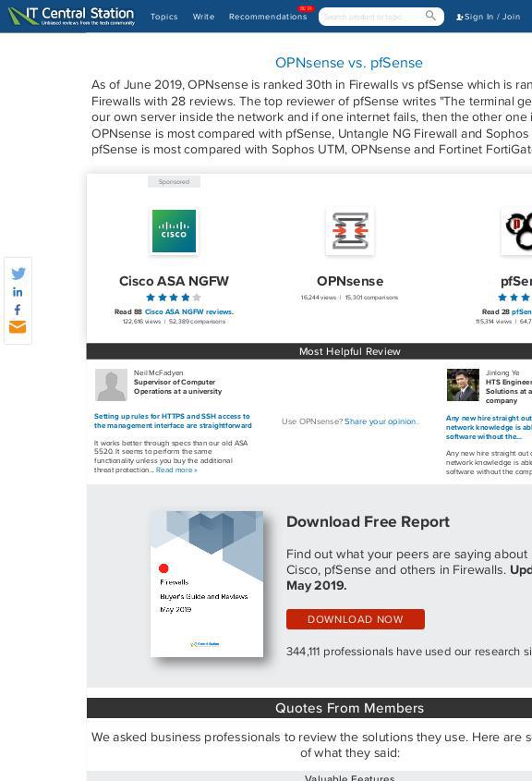Open the HTTPS and SSH access review title
This screenshot has height=781, width=532.
(x=173, y=421)
